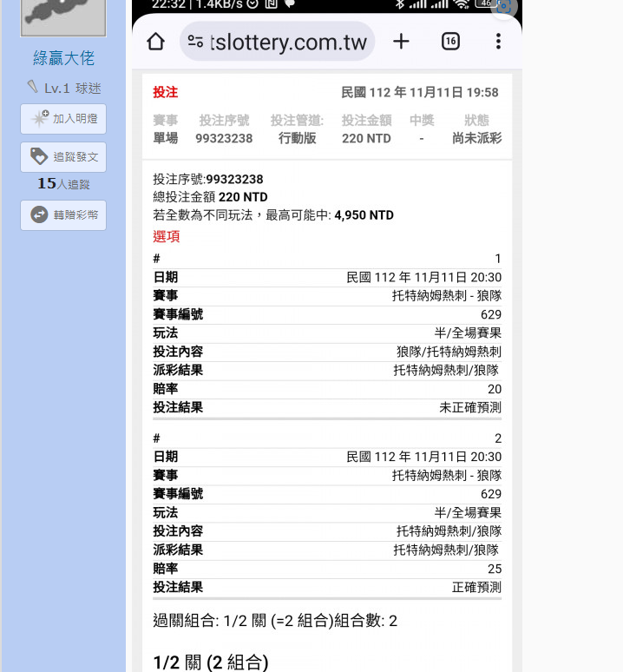Click the 15人追蹤 follower count
The width and height of the screenshot is (623, 672).
(63, 184)
